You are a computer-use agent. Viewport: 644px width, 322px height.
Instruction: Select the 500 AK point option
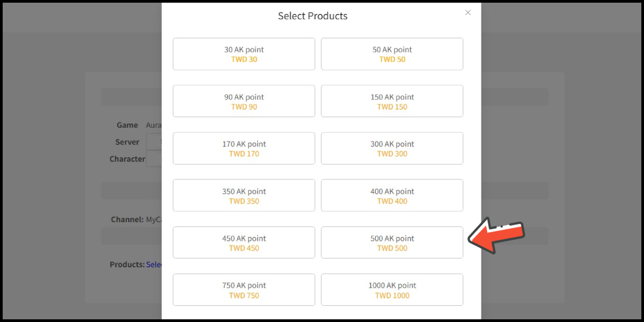[392, 243]
